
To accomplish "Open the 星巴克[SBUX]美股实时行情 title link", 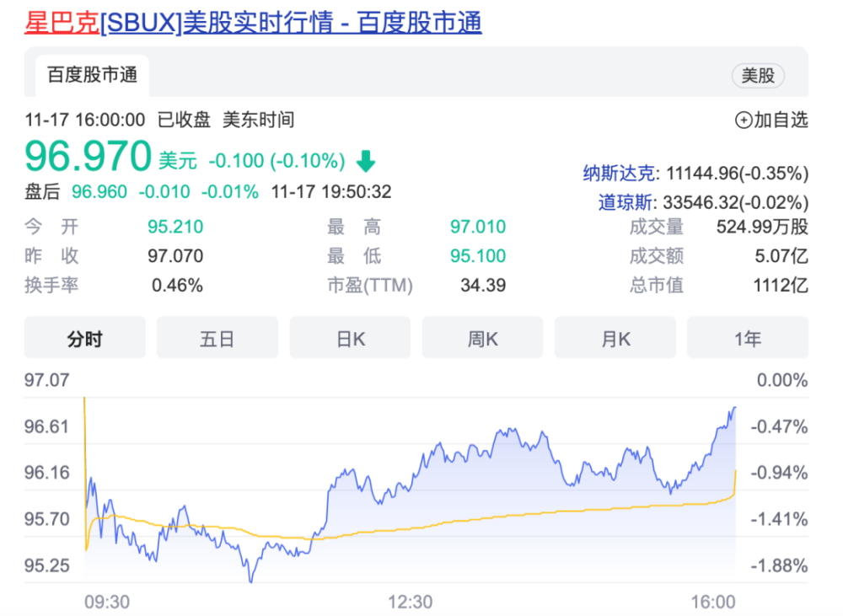I will coord(253,23).
